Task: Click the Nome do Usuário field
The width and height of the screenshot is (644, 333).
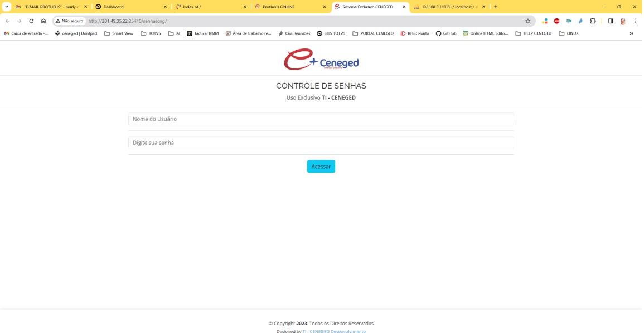Action: (321, 119)
